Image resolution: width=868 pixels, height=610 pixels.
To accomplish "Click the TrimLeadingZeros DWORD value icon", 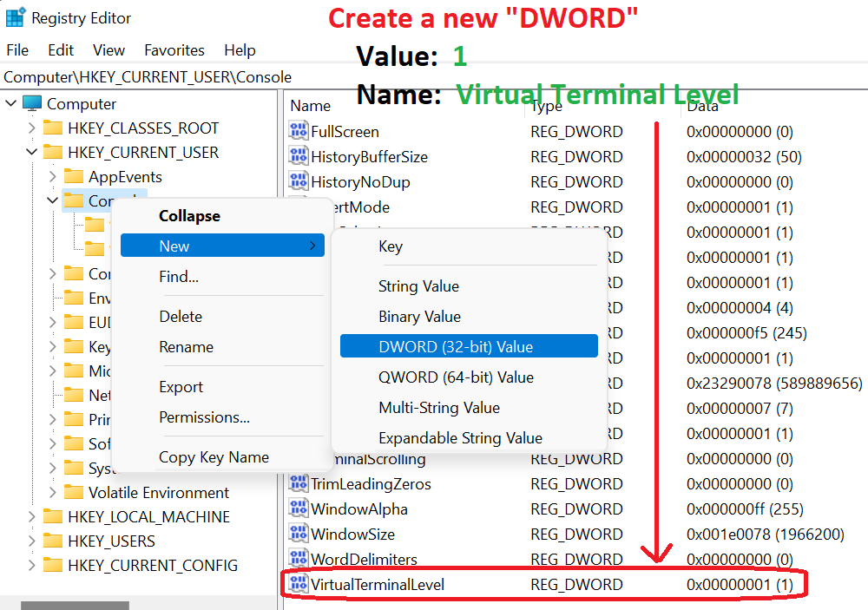I will [x=299, y=483].
